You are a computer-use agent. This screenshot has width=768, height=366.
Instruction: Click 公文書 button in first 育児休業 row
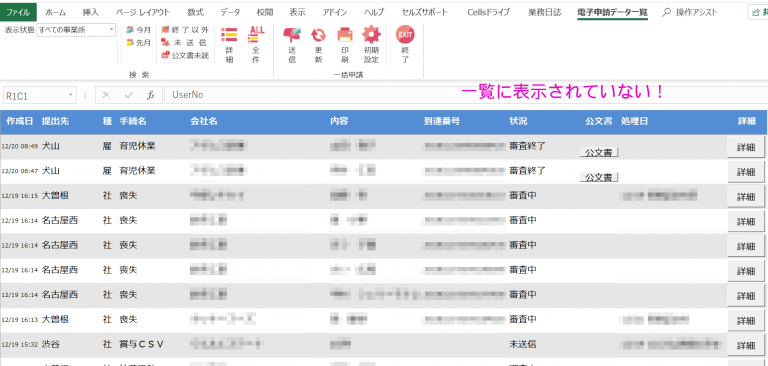(x=599, y=152)
